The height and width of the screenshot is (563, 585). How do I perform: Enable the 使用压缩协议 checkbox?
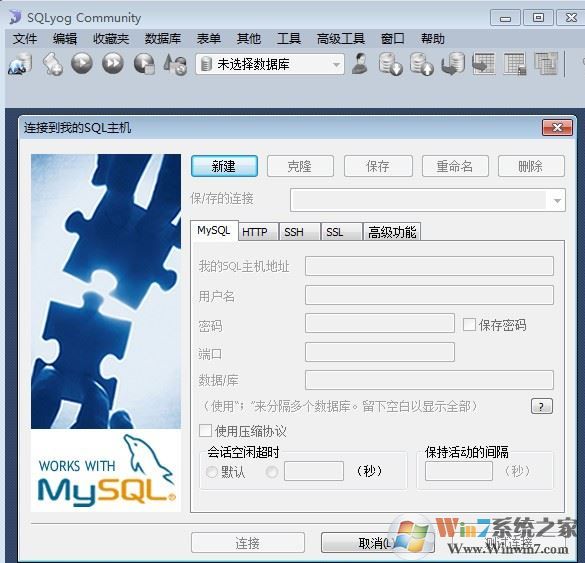click(x=206, y=431)
